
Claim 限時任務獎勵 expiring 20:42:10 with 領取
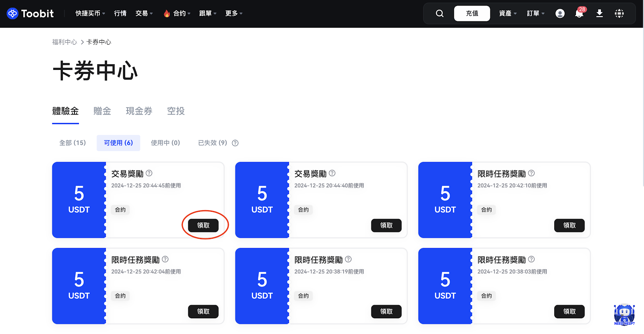570,225
